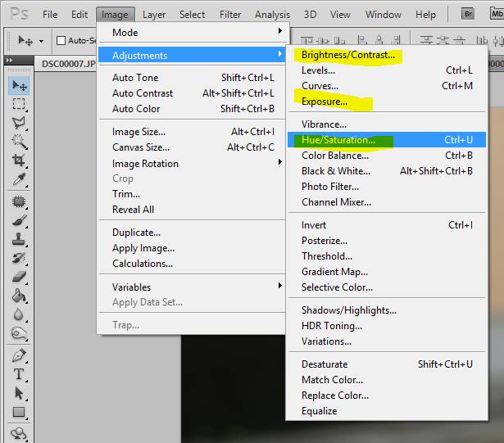This screenshot has height=443, width=504.
Task: Launch Adobe Bridge with the Br button
Action: pos(469,14)
